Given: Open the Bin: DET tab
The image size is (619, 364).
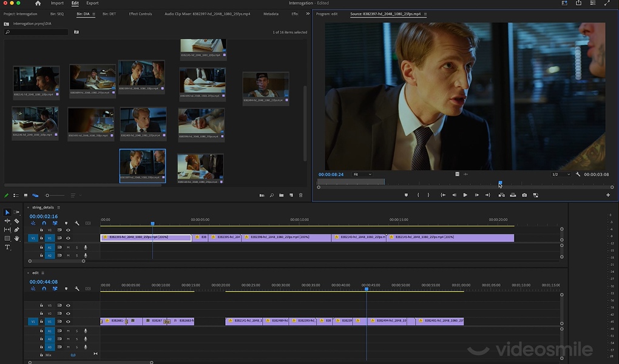Looking at the screenshot, I should 109,14.
